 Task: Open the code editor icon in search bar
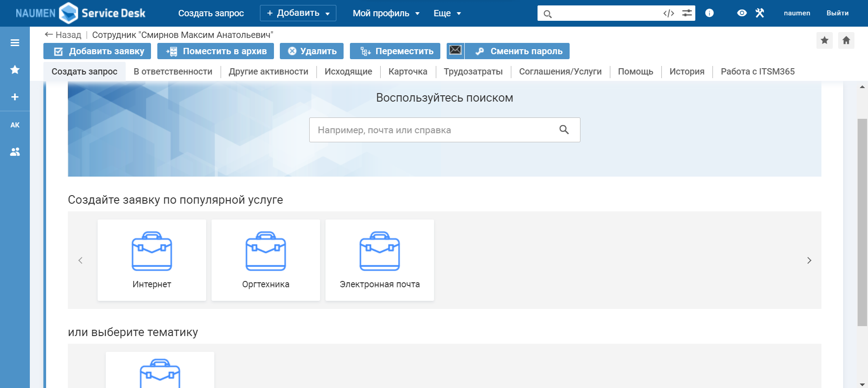669,13
